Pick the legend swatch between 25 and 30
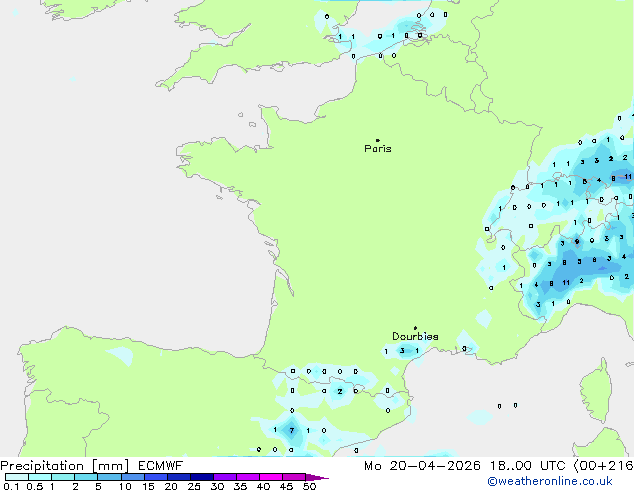 pyautogui.click(x=201, y=477)
